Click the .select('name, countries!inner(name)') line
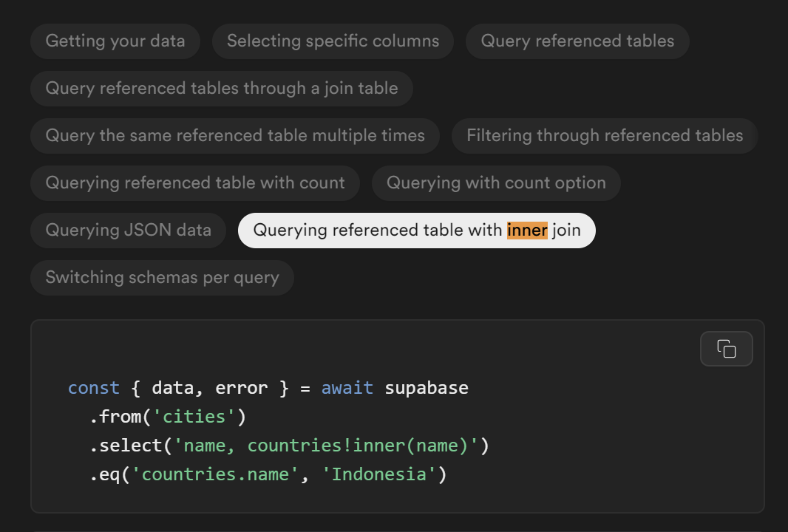This screenshot has height=532, width=788. point(289,446)
